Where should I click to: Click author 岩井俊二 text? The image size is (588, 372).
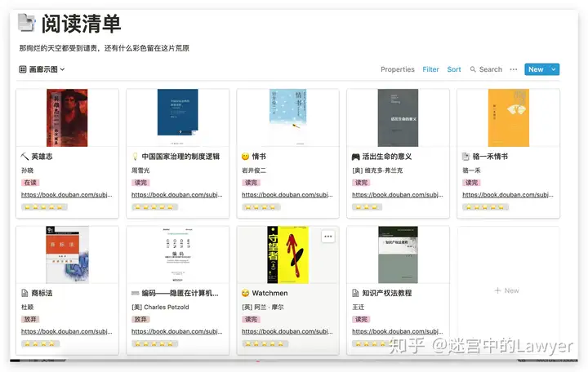(x=254, y=170)
